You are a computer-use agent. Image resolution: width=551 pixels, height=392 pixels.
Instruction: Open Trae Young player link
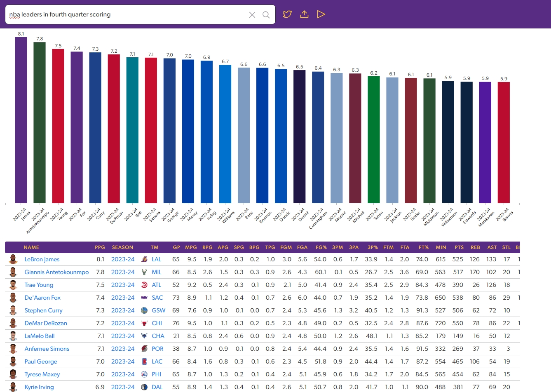39,285
